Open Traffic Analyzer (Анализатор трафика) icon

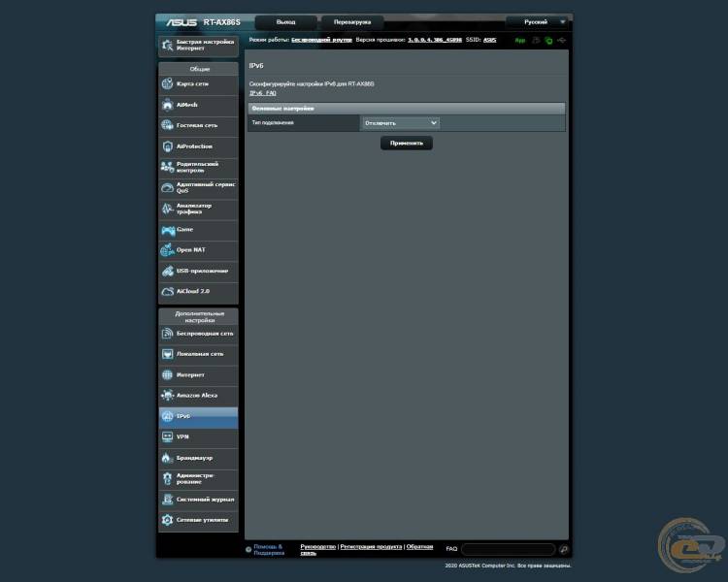point(167,209)
